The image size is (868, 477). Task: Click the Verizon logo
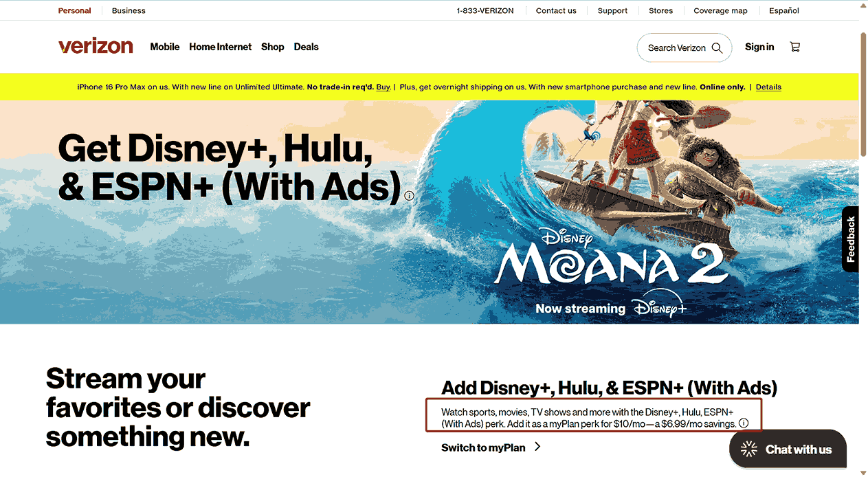(96, 47)
